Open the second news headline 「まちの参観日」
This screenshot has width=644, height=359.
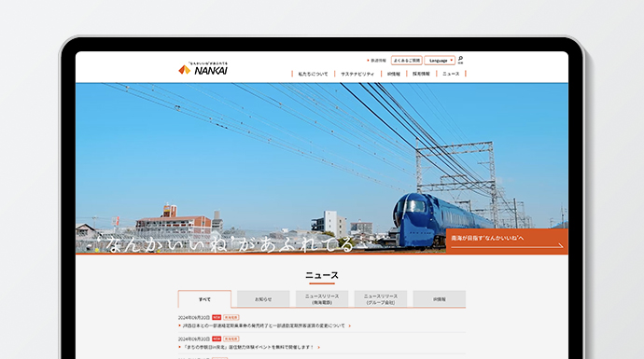tap(248, 347)
